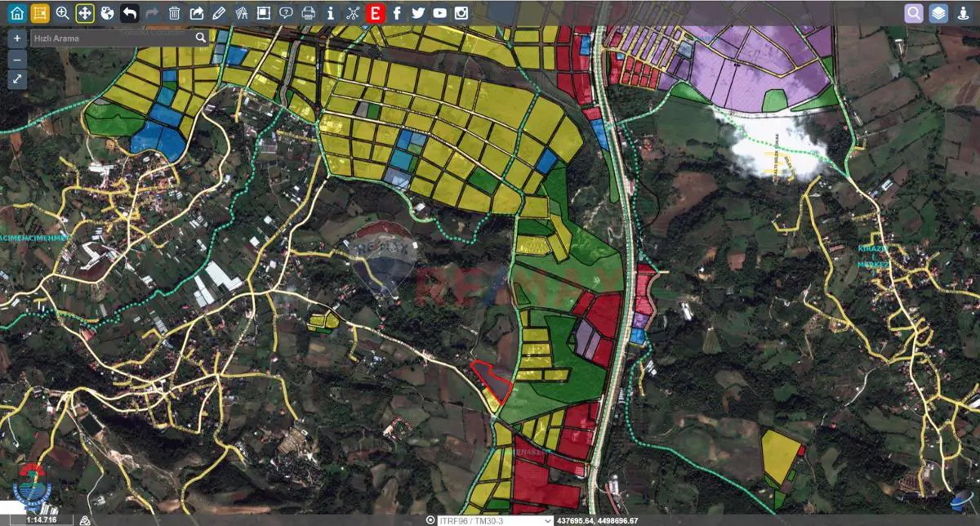Click the layers icon in bottom status bar
Screen dimensions: 980x526
point(84,520)
